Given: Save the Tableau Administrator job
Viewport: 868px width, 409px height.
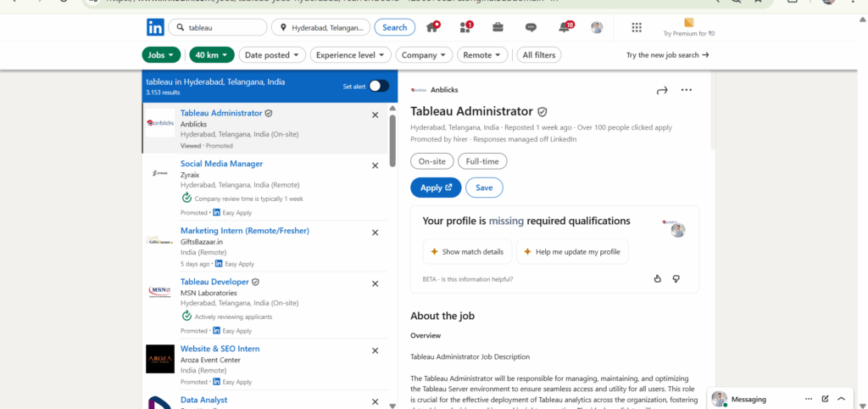Looking at the screenshot, I should coord(484,188).
